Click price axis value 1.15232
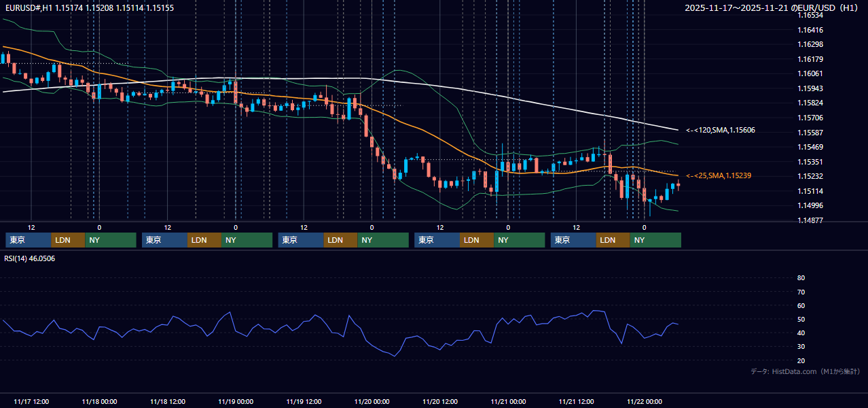The image size is (868, 408). click(810, 176)
